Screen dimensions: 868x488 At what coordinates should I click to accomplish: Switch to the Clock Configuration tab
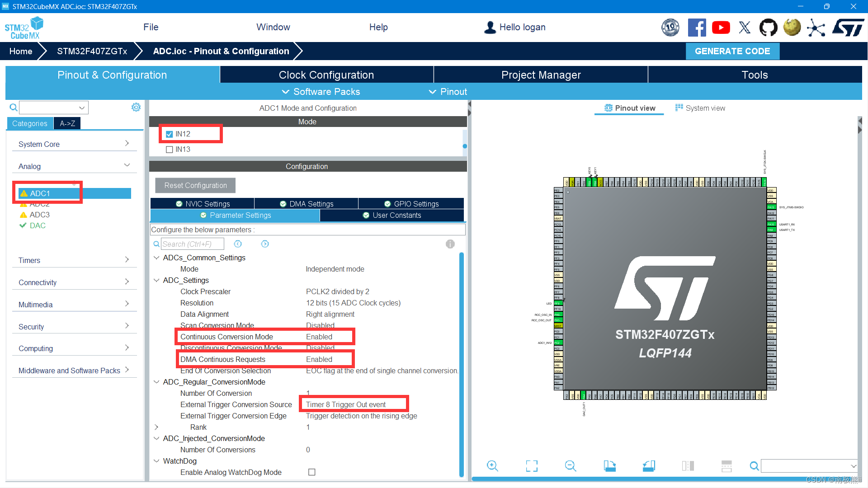click(326, 75)
